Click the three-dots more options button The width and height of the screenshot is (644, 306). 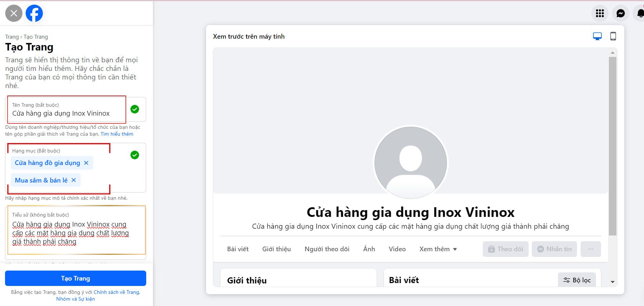click(591, 249)
